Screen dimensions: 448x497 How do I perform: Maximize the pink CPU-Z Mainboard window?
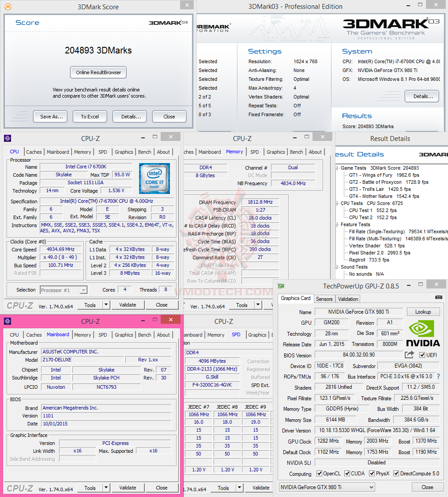coord(155,319)
